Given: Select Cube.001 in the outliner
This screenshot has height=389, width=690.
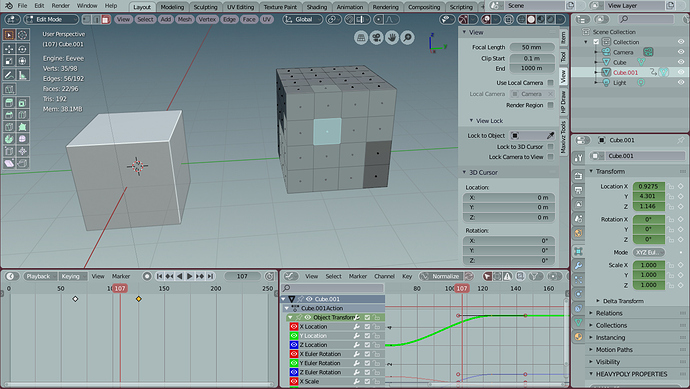Looking at the screenshot, I should point(625,73).
